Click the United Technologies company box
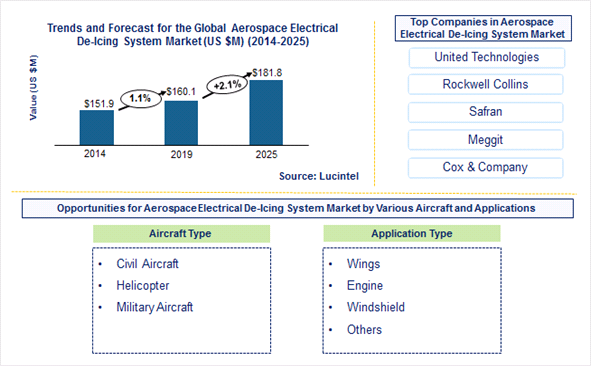Image resolution: width=591 pixels, height=366 pixels. pyautogui.click(x=487, y=58)
